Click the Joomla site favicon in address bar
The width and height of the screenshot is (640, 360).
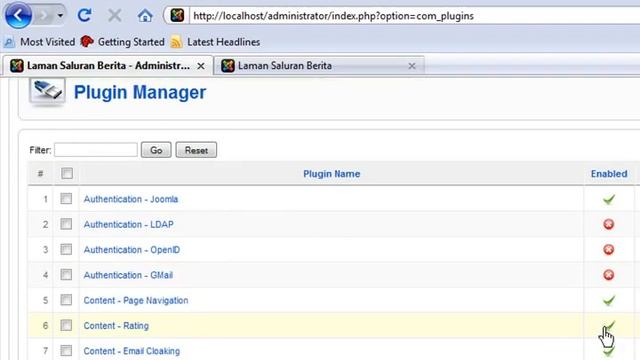(177, 16)
